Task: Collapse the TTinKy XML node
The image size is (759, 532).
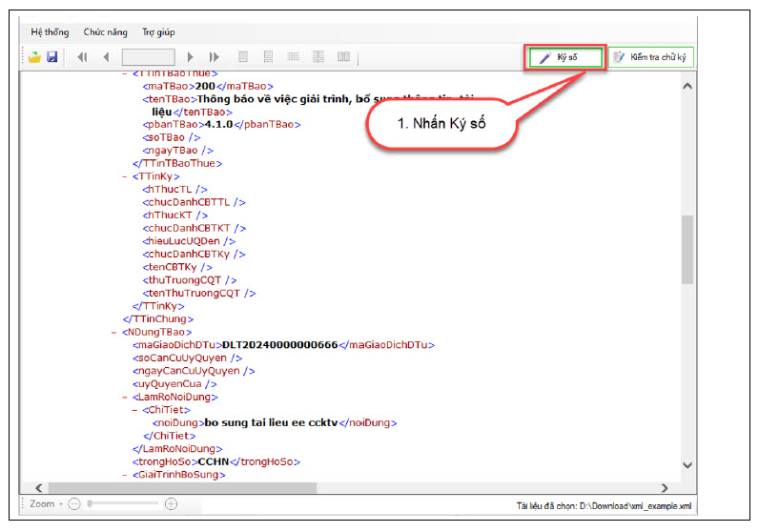Action: pyautogui.click(x=126, y=176)
